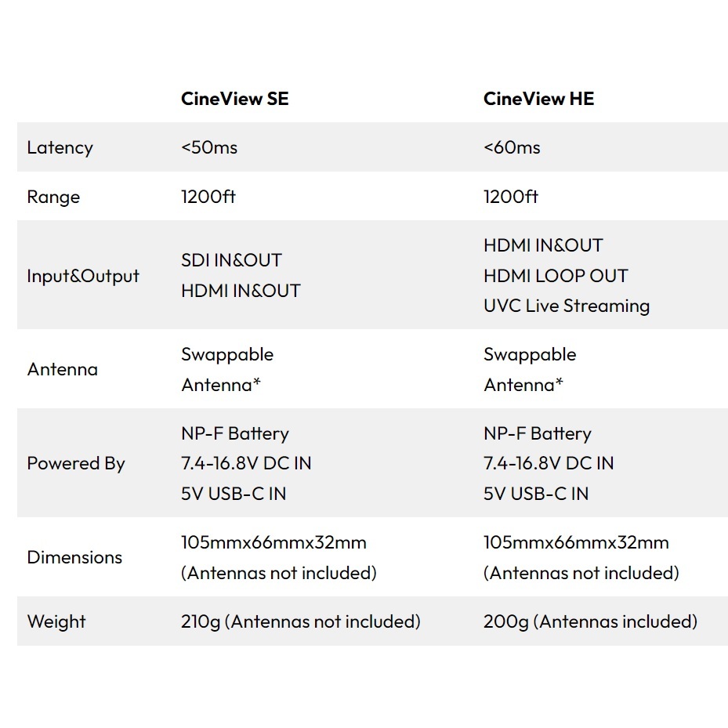Select the Range row label
728x728 pixels.
coord(53,197)
